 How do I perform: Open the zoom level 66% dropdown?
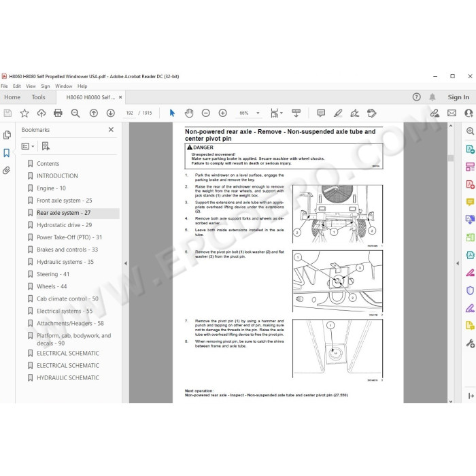click(x=258, y=114)
